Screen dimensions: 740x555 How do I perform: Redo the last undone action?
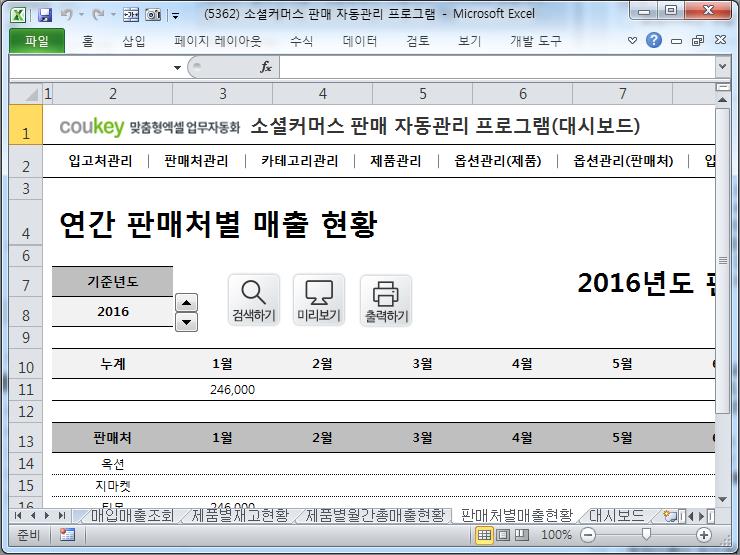pos(99,15)
